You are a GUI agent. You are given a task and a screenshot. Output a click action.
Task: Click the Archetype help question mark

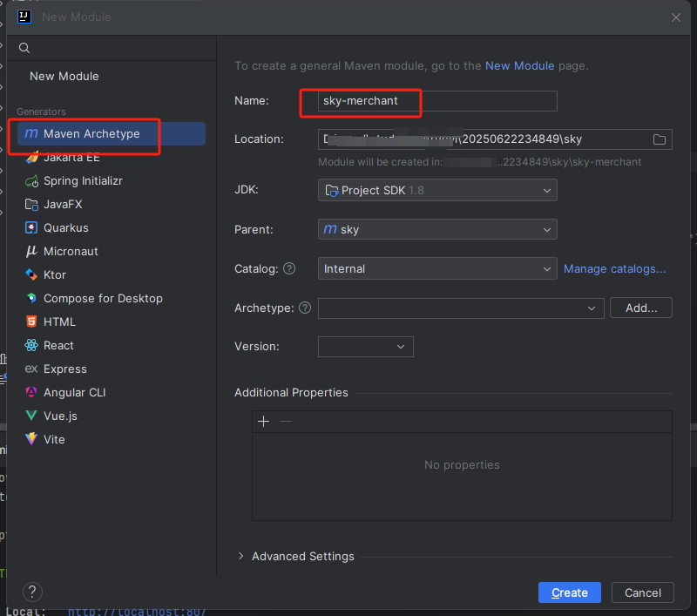(305, 308)
